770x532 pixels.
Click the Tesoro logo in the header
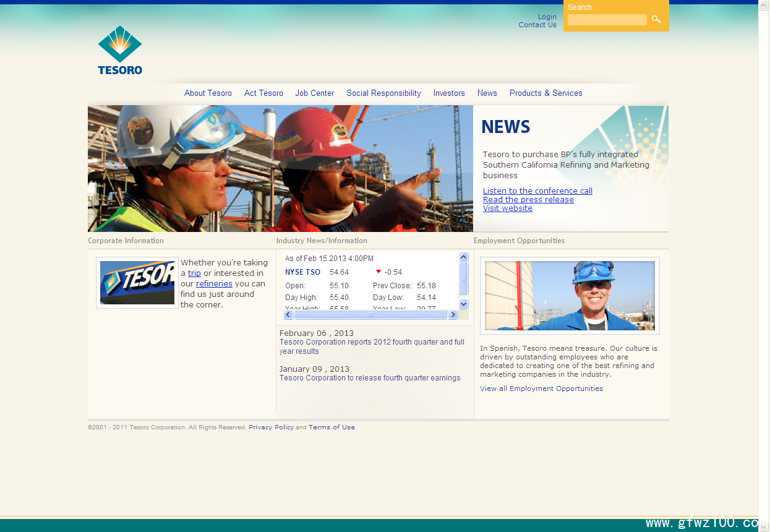coord(120,50)
